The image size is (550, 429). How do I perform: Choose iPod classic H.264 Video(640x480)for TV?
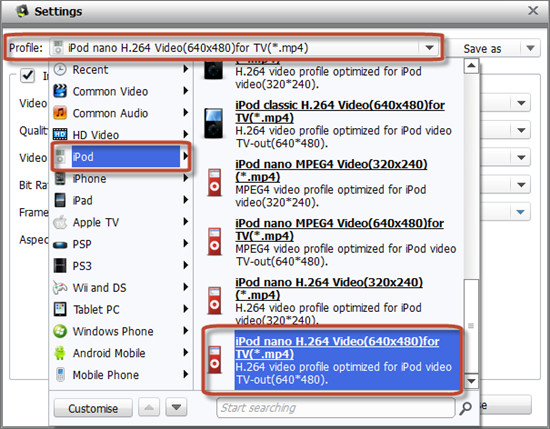click(330, 124)
